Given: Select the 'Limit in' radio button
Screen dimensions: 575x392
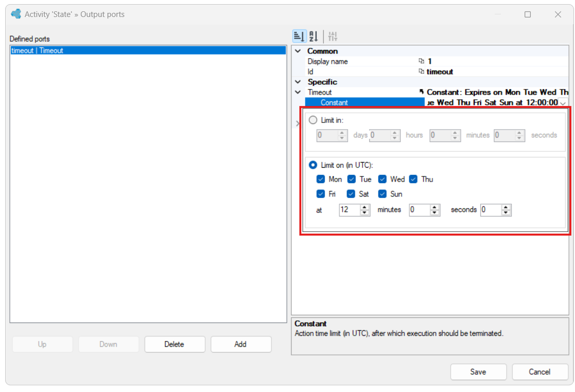Looking at the screenshot, I should pyautogui.click(x=313, y=120).
